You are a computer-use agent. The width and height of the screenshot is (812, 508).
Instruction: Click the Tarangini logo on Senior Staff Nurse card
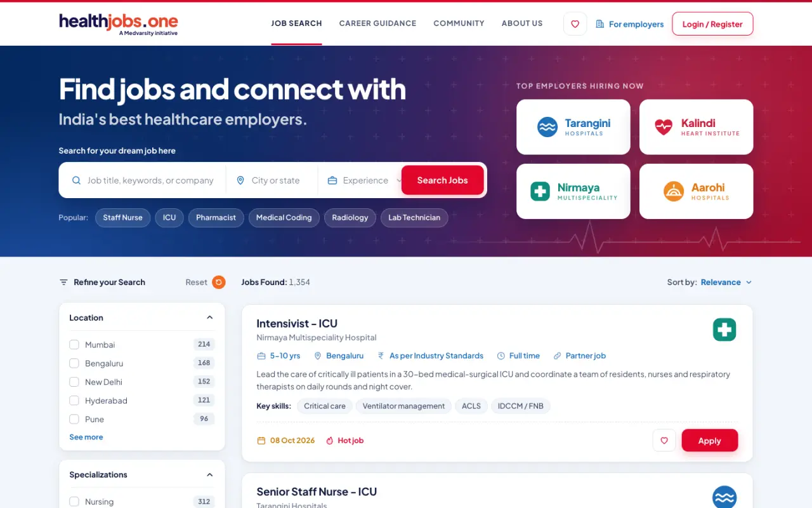724,497
